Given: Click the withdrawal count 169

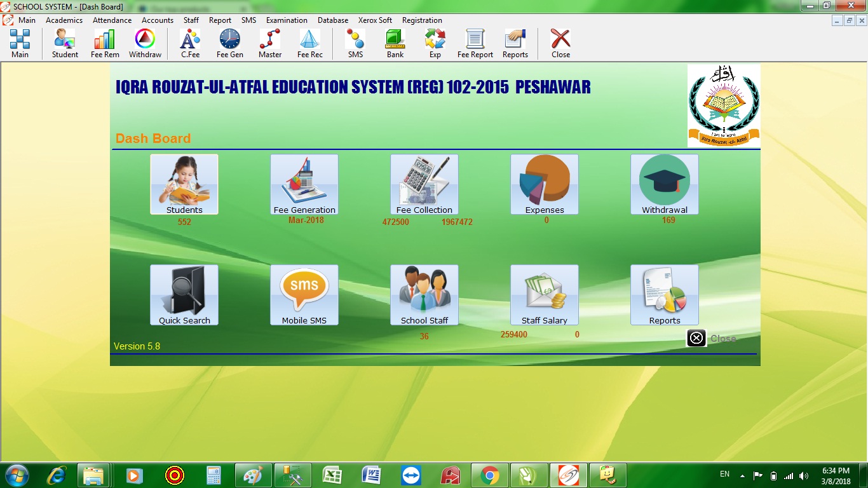Looking at the screenshot, I should coord(668,220).
